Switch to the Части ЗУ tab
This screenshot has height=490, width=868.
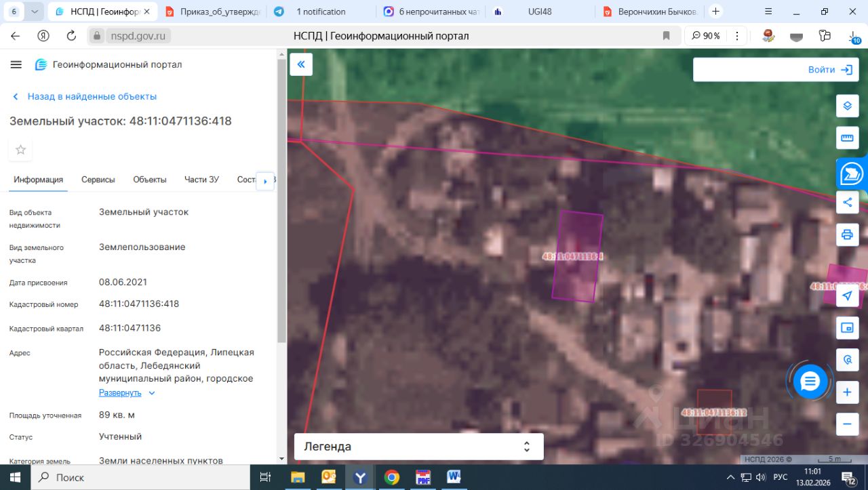[x=201, y=180]
